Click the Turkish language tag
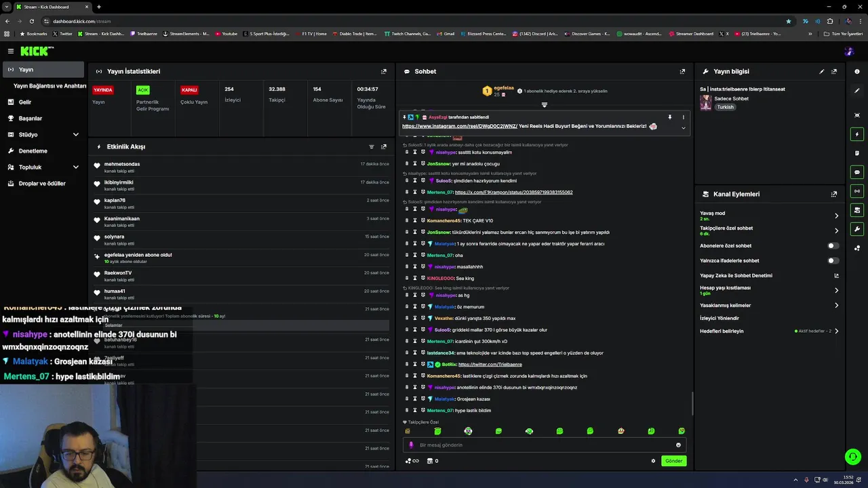868x488 pixels. pos(726,107)
